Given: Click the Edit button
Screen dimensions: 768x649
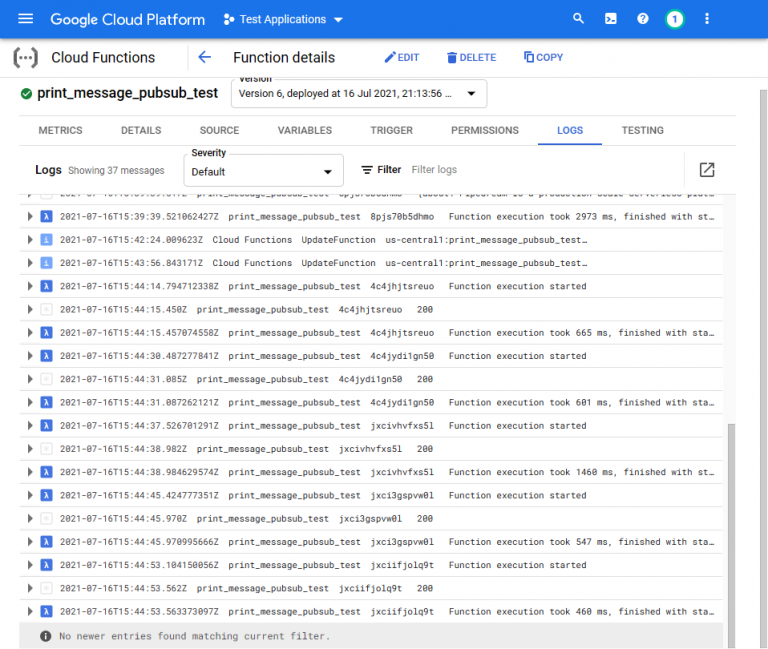Looking at the screenshot, I should (x=402, y=57).
